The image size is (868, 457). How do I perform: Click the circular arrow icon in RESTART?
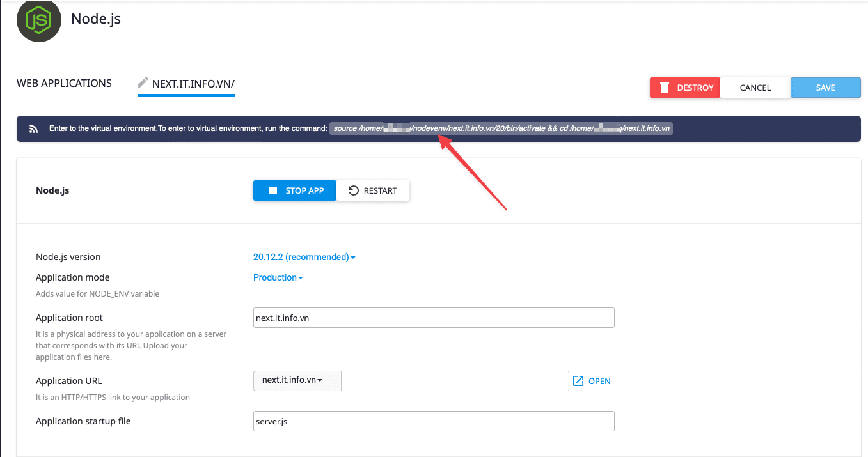(354, 190)
